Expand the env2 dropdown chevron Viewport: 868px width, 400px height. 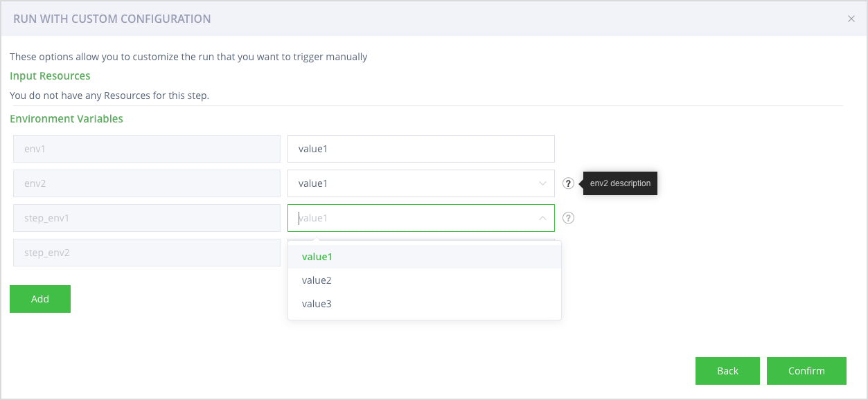[542, 183]
